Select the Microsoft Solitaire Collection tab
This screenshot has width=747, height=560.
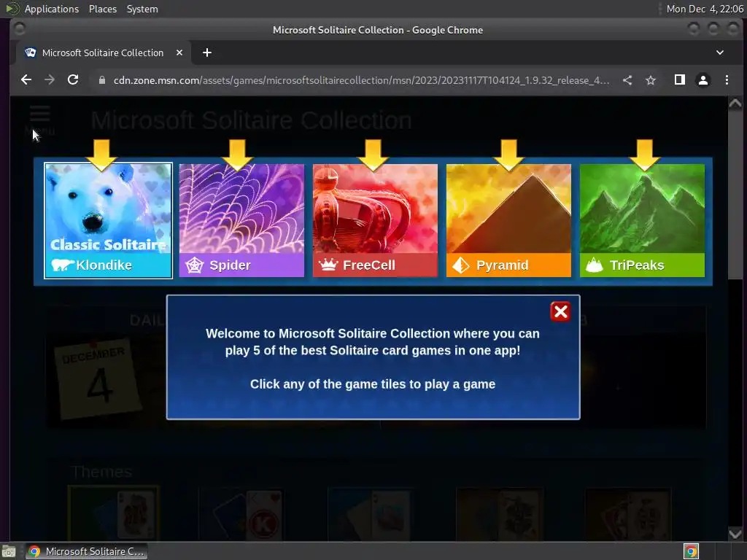click(x=104, y=52)
